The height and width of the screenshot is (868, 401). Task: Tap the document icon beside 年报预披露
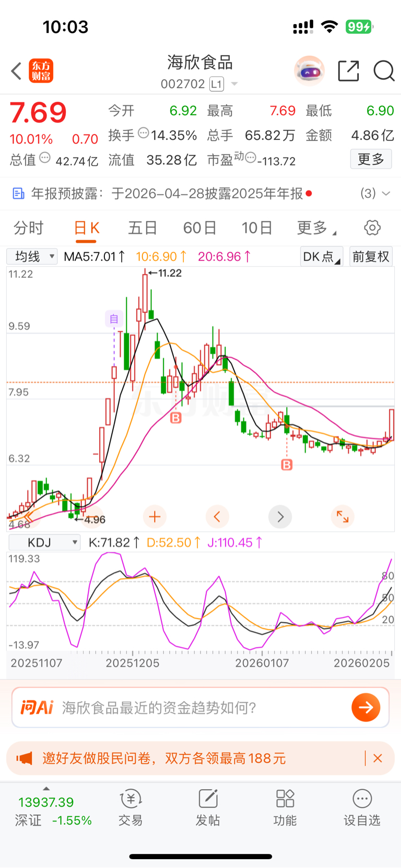click(18, 194)
